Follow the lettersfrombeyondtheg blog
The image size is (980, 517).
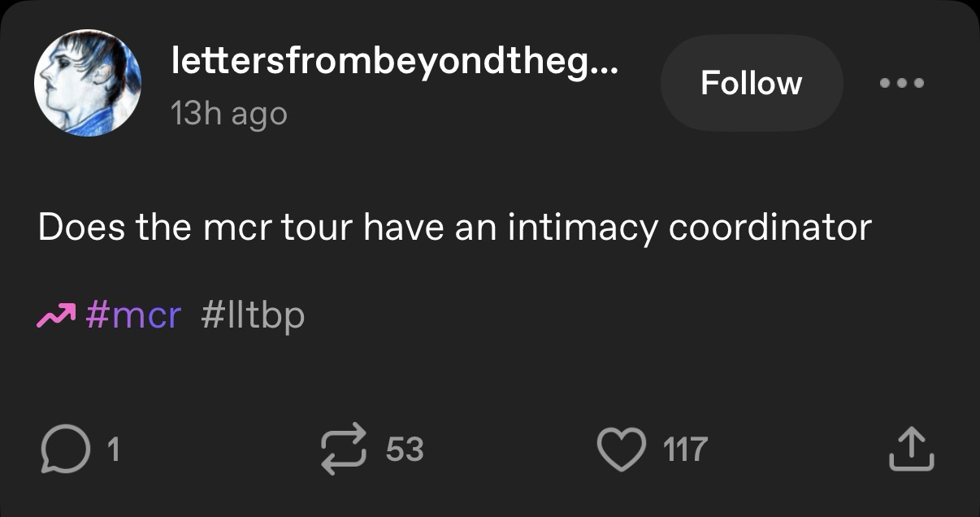coord(751,83)
